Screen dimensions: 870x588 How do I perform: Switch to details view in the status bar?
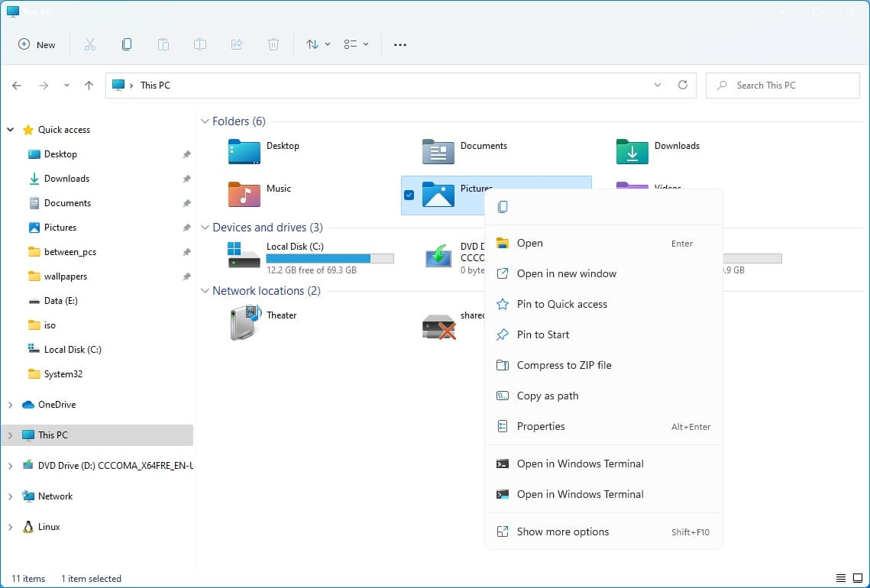coord(840,578)
